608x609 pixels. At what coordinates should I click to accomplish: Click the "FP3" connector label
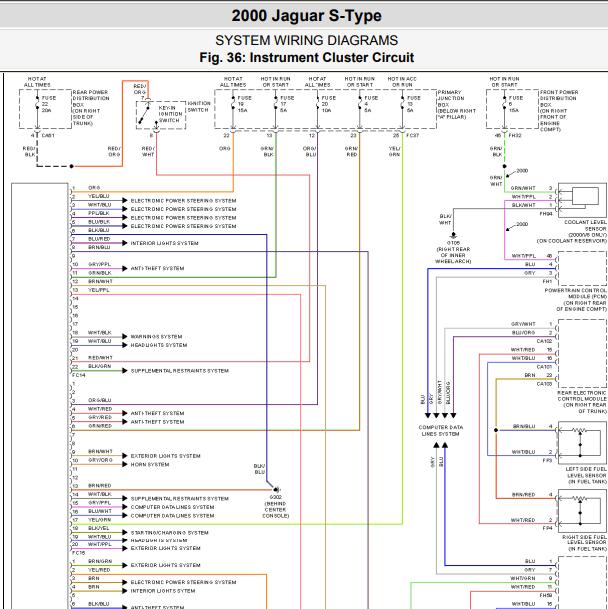click(x=548, y=461)
